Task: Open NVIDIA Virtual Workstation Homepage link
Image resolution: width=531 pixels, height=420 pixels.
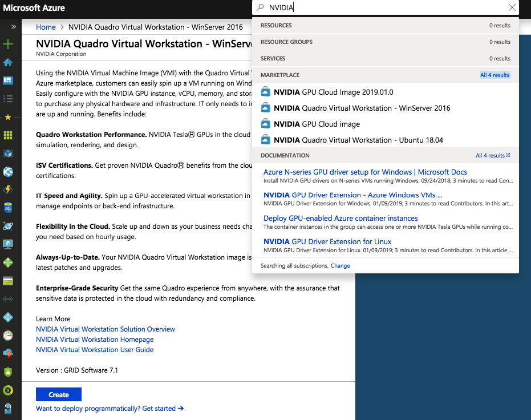Action: [x=95, y=340]
